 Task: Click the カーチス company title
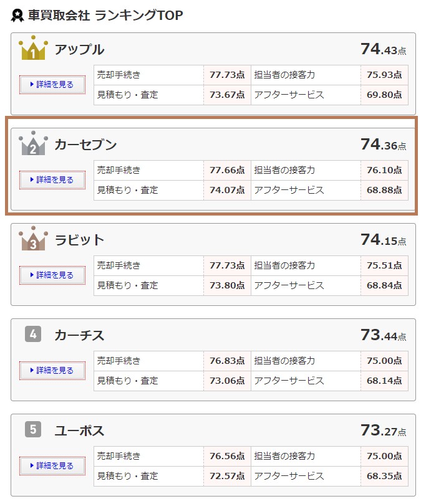click(79, 335)
